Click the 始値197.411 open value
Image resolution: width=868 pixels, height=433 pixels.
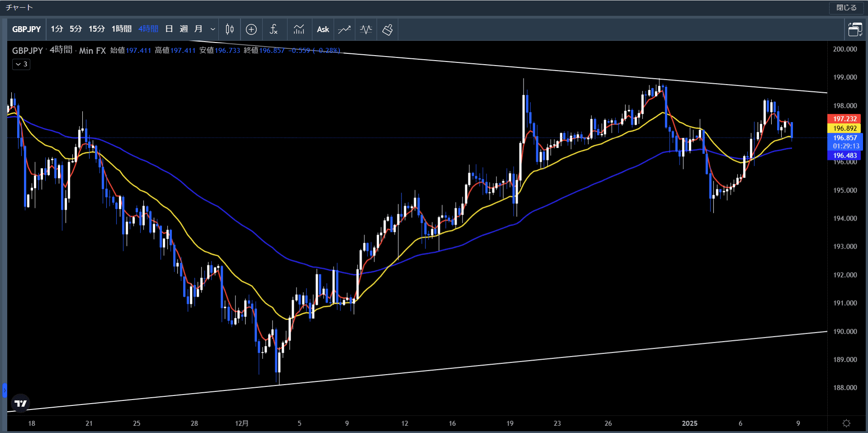click(x=131, y=50)
